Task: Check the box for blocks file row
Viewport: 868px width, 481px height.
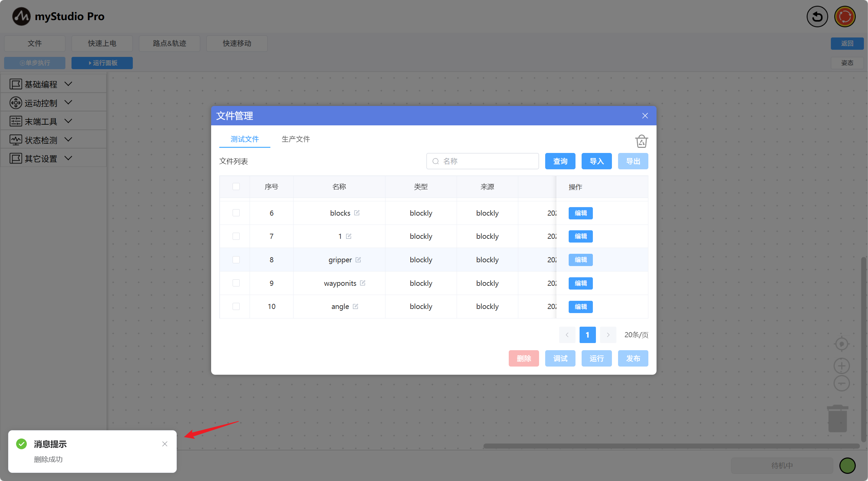Action: pos(236,213)
